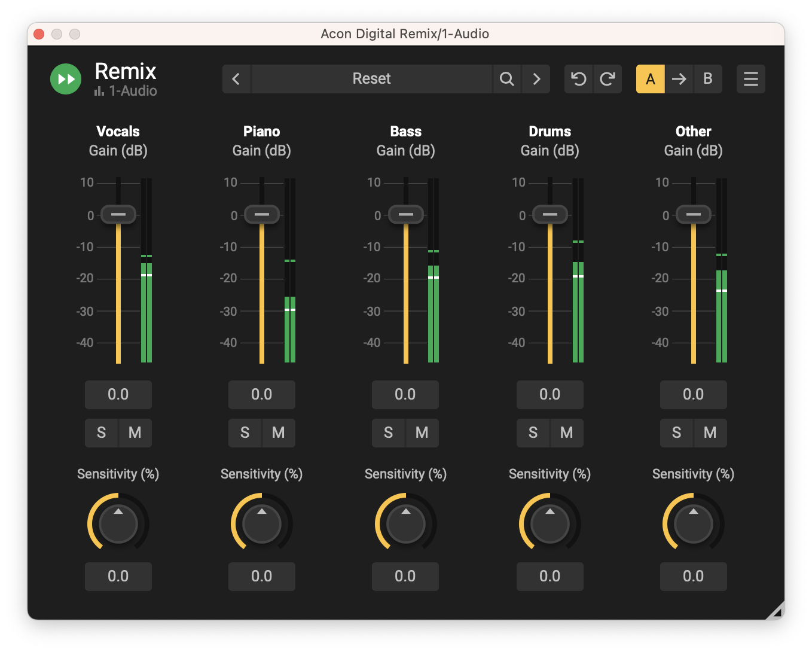Click the Vocals gain fader handle

click(118, 214)
